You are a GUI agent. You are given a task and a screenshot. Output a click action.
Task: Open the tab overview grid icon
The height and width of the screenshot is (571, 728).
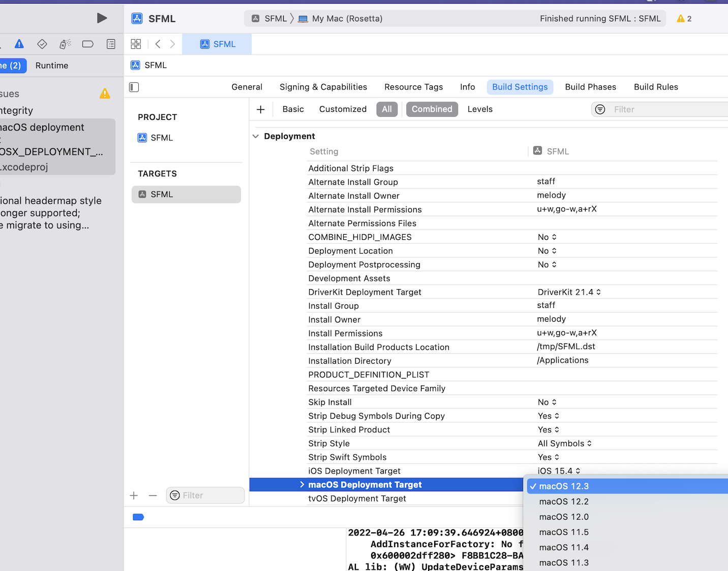coord(136,44)
